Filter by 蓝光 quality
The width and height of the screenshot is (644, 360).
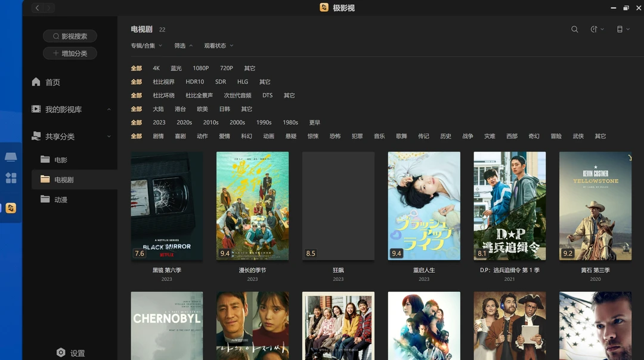[x=176, y=68]
